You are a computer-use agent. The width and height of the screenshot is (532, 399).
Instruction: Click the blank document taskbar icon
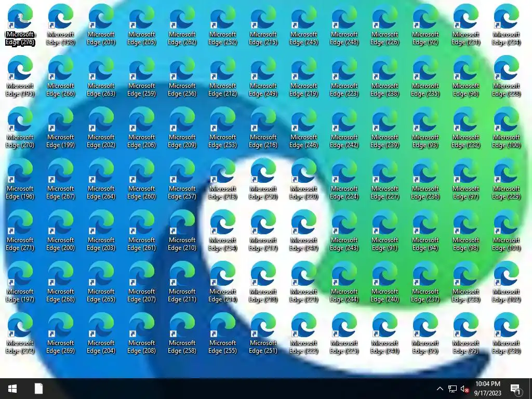[x=38, y=389]
